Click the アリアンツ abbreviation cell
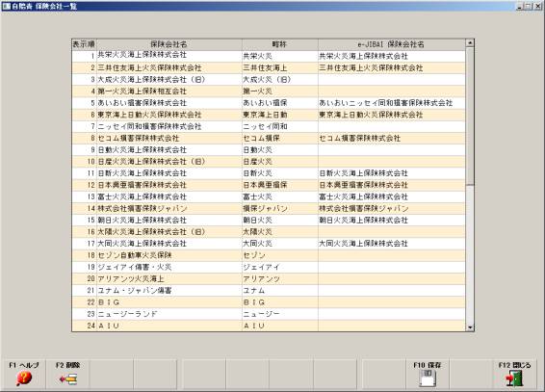Screen dimensions: 545x392 pyautogui.click(x=280, y=278)
